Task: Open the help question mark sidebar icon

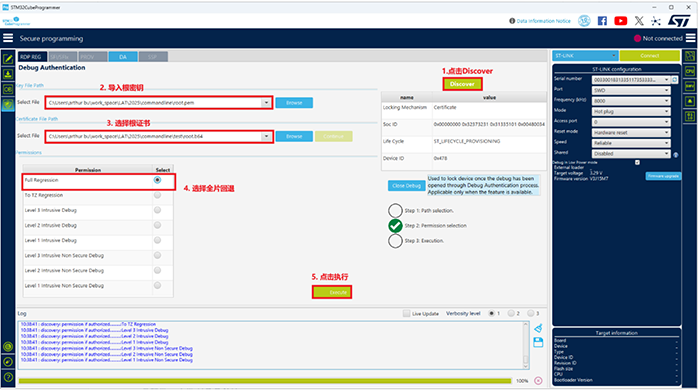Action: [8, 377]
